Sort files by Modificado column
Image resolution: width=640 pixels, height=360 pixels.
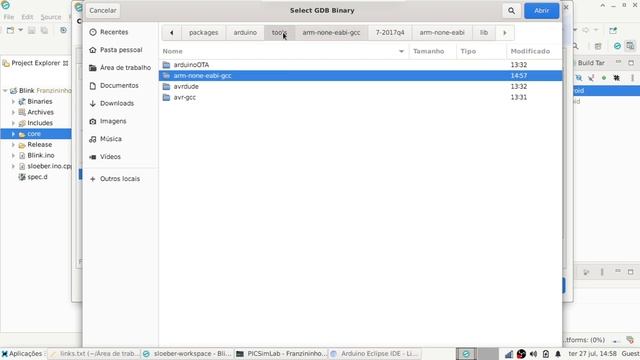tap(534, 51)
